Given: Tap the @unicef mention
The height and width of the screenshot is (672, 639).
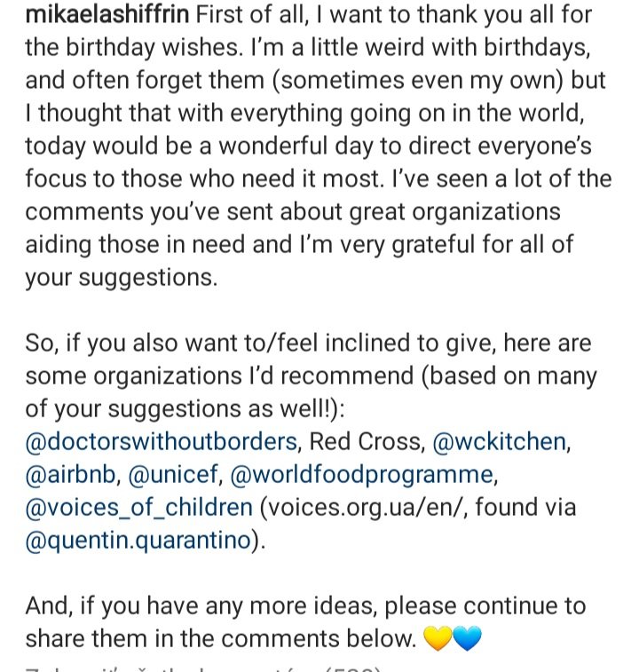Looking at the screenshot, I should (x=173, y=475).
